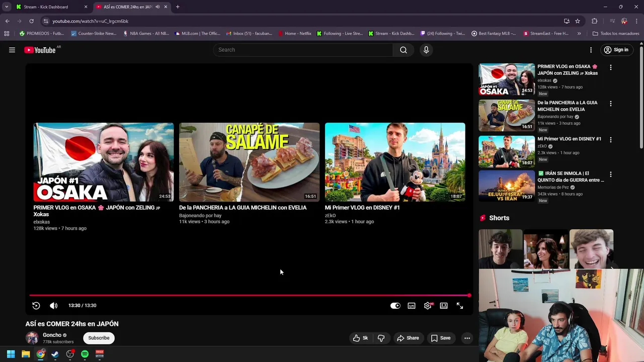The image size is (644, 362).
Task: Replay the video with the replay icon
Action: point(36,305)
